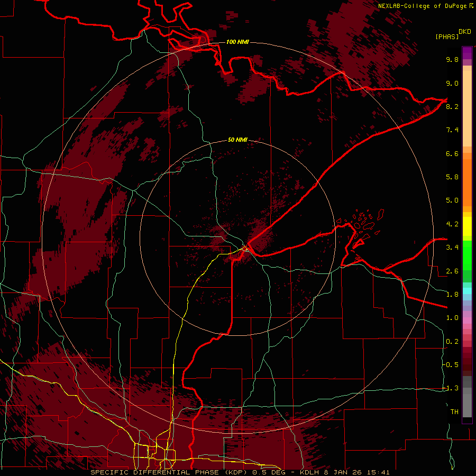Click the 5.0 color scale value
This screenshot has width=476, height=476.
452,200
